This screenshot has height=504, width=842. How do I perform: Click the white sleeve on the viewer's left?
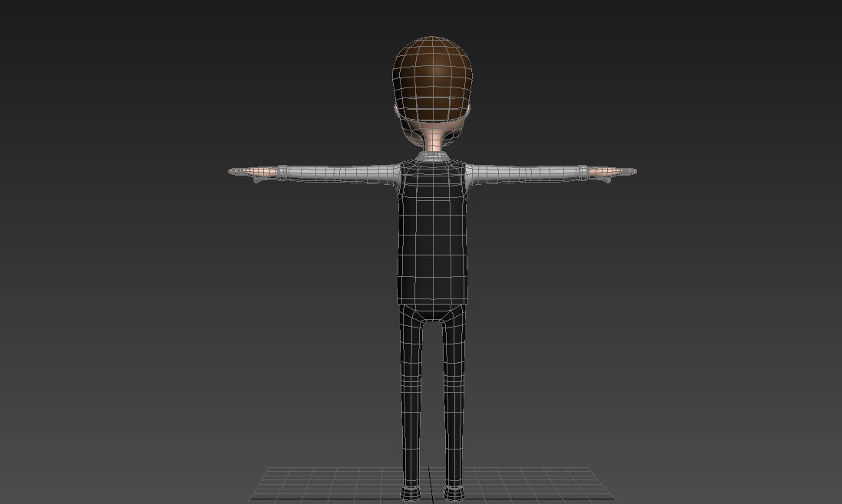pyautogui.click(x=338, y=174)
